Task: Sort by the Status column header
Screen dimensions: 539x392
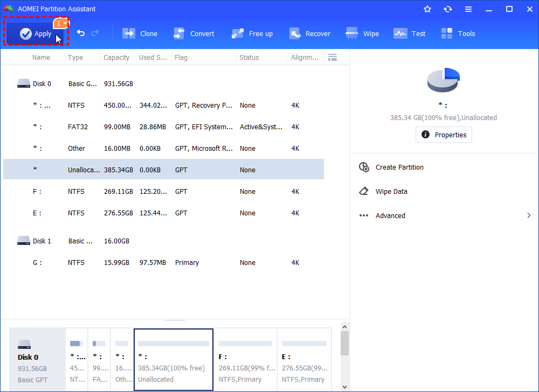Action: point(249,57)
